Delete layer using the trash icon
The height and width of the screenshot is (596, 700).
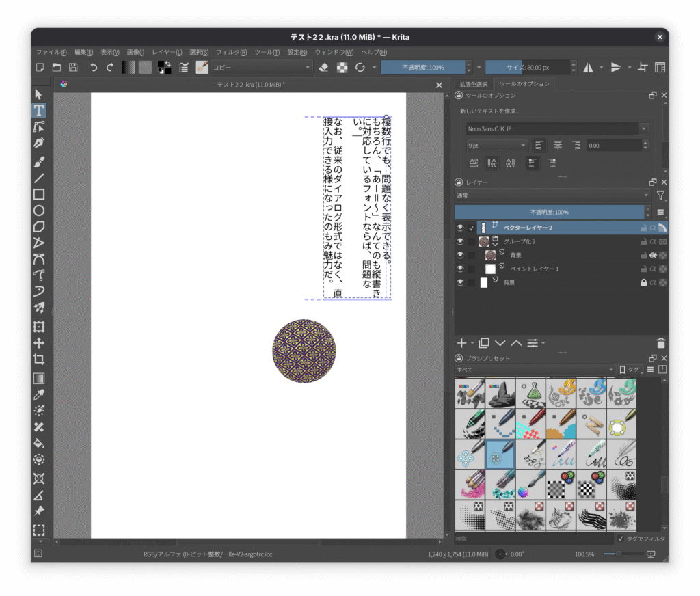click(660, 343)
